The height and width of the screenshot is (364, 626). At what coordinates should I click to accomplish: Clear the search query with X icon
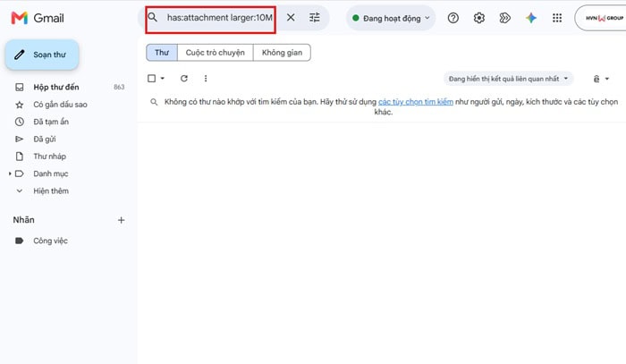click(291, 18)
